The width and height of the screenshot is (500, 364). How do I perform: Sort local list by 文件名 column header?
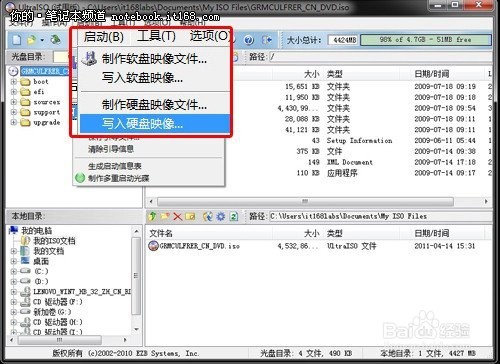[161, 233]
